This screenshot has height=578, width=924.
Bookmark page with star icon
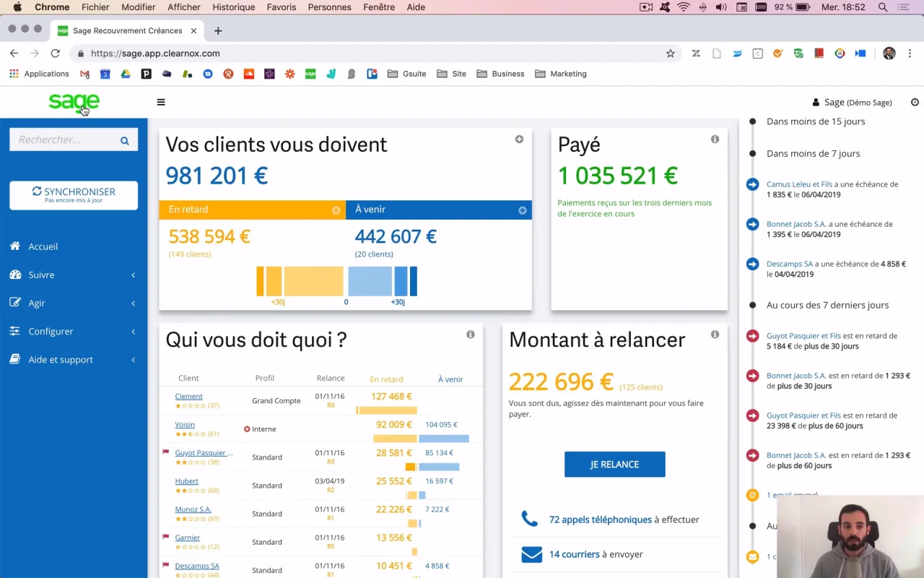coord(670,53)
